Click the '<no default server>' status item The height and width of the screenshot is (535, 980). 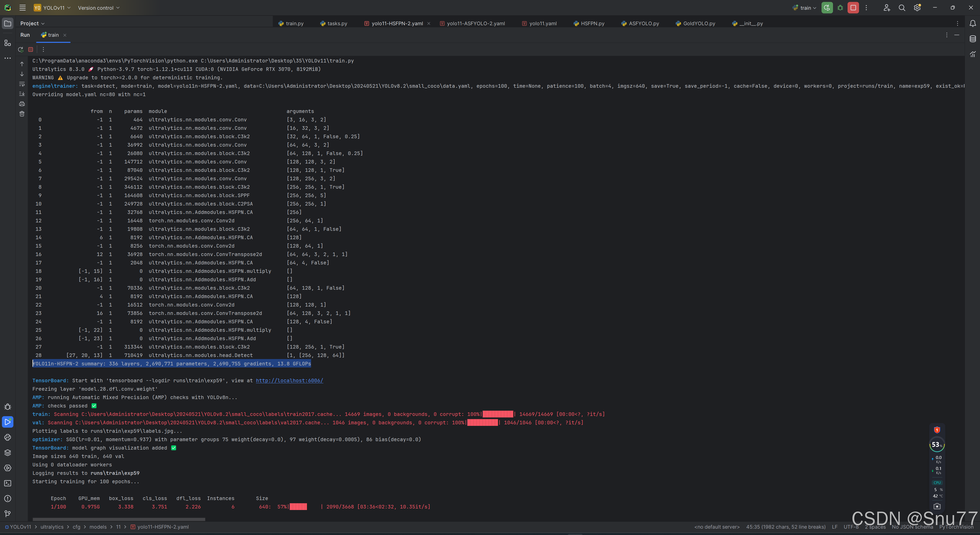(717, 527)
